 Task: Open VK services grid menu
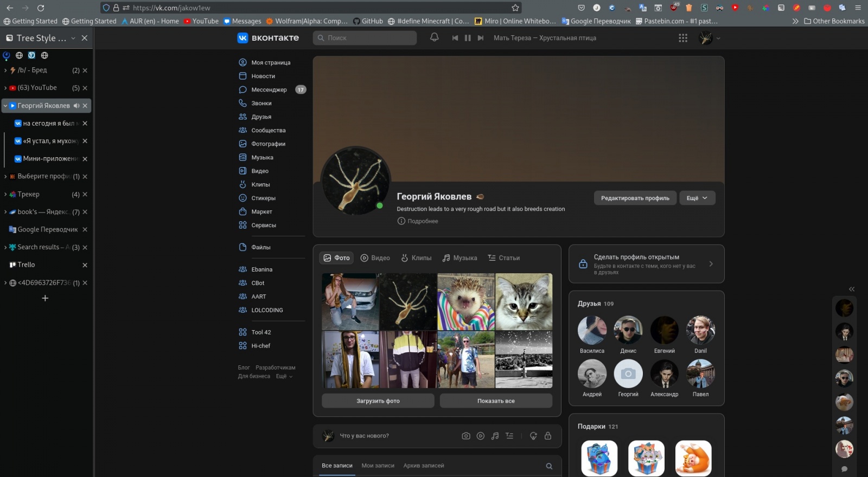pyautogui.click(x=683, y=38)
